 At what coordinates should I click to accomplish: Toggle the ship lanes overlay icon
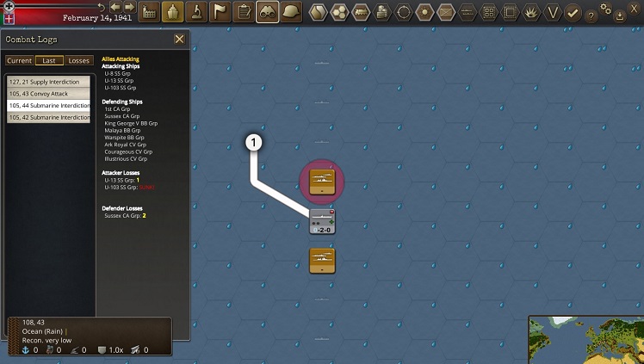[468, 12]
